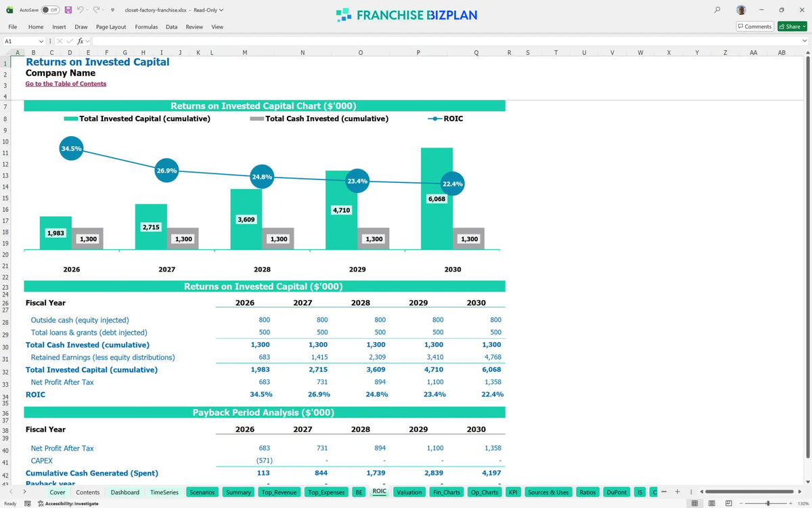The width and height of the screenshot is (812, 508).
Task: Click the Enter checkmark icon in formula bar
Action: 70,41
